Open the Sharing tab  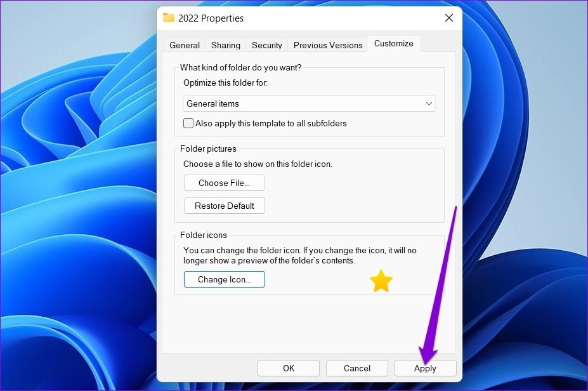tap(225, 44)
